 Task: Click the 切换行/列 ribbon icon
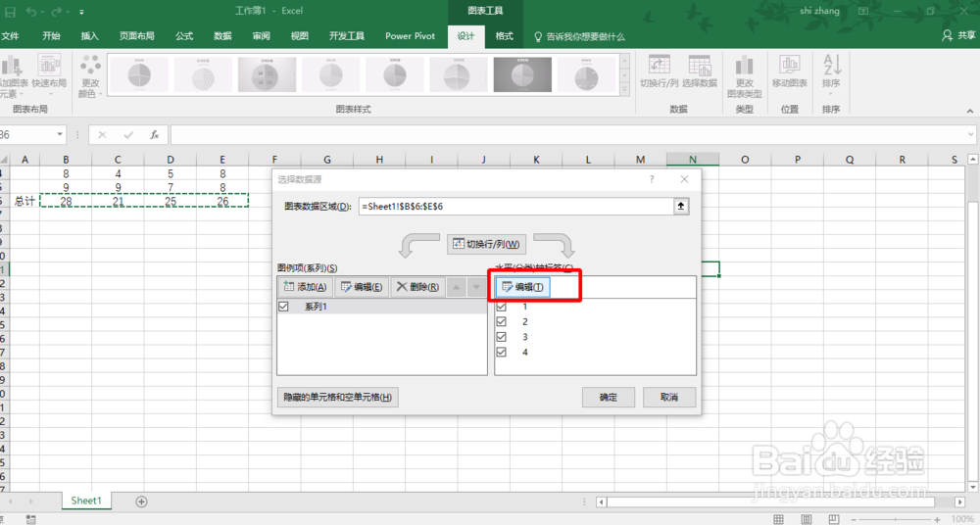(x=659, y=72)
